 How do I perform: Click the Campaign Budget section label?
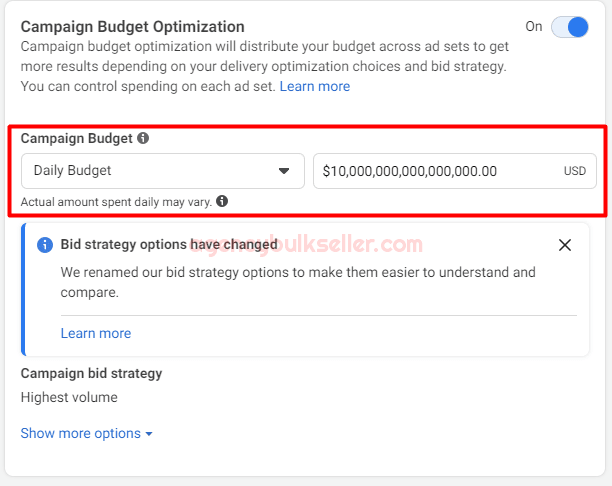click(76, 138)
